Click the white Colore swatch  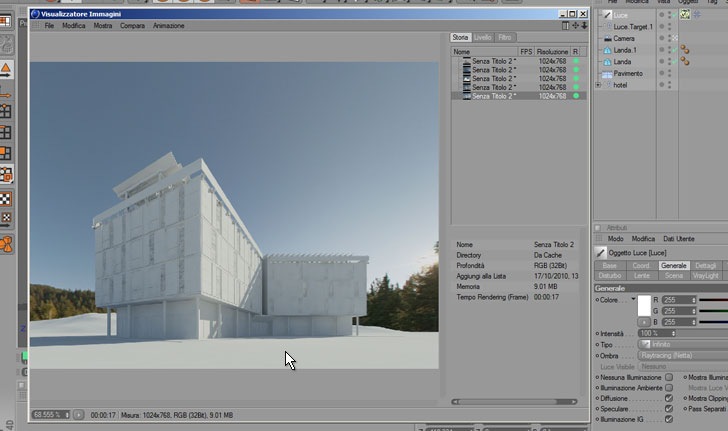(644, 306)
